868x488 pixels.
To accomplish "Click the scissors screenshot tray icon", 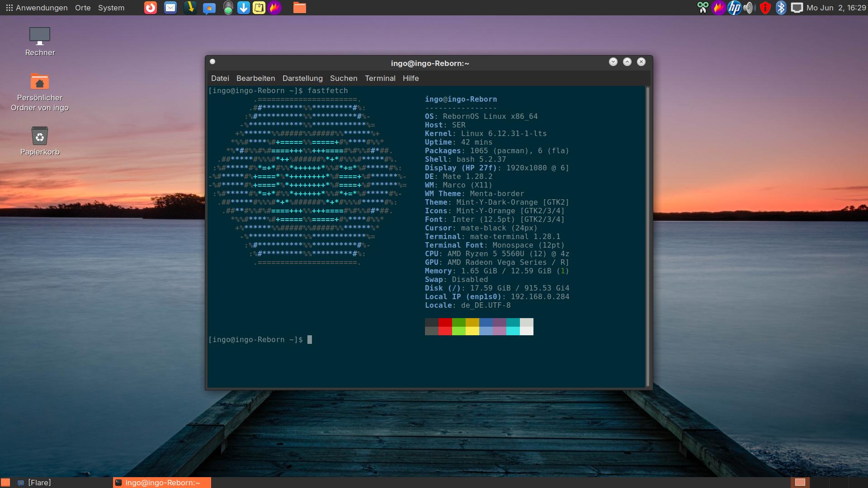I will pyautogui.click(x=703, y=8).
